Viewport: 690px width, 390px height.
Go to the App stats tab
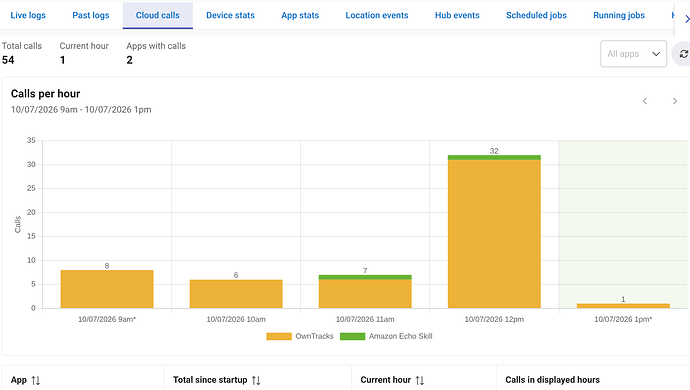pos(300,15)
